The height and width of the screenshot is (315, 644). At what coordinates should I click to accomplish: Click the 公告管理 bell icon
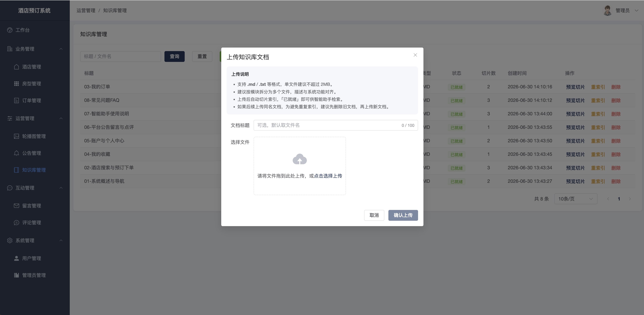point(17,153)
